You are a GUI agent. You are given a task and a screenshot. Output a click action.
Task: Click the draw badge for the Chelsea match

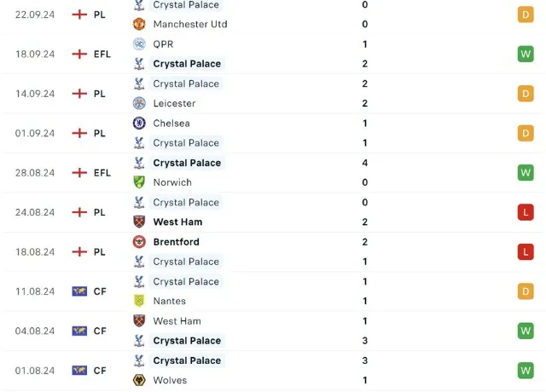click(x=526, y=133)
